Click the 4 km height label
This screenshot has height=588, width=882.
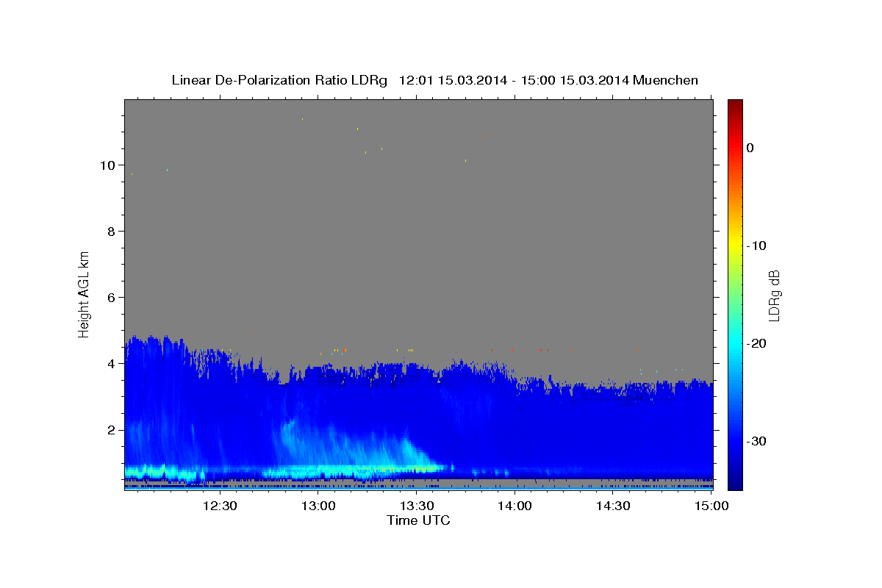pyautogui.click(x=112, y=364)
